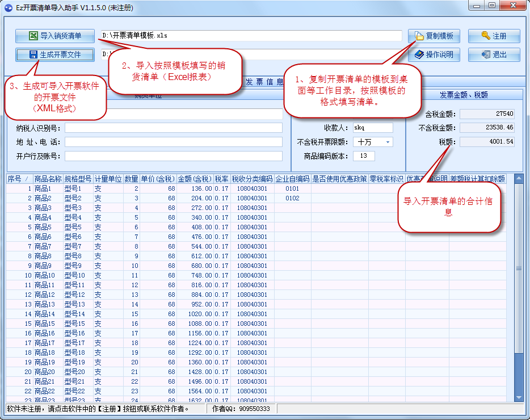
Task: Click the 开户行及账号 input field
Action: pos(173,156)
